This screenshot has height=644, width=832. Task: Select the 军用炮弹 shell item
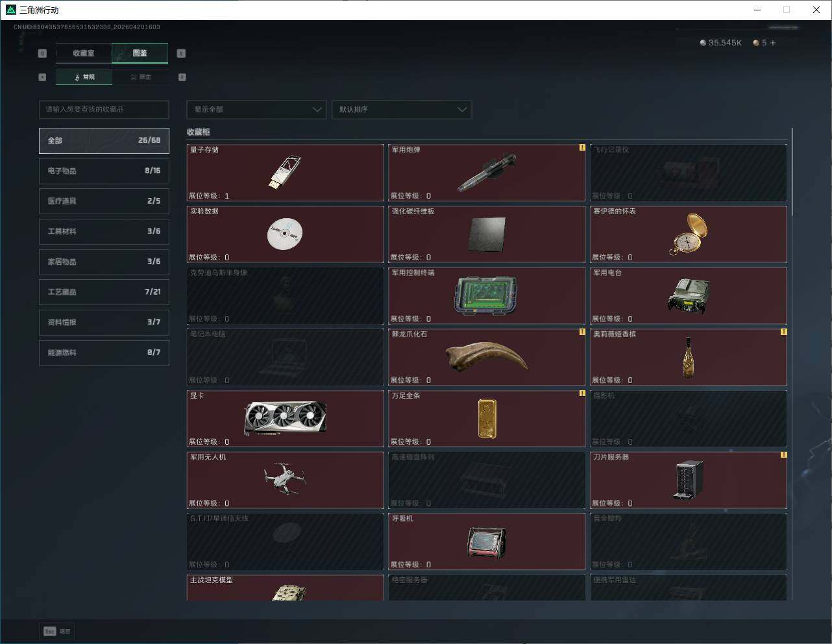click(x=487, y=173)
